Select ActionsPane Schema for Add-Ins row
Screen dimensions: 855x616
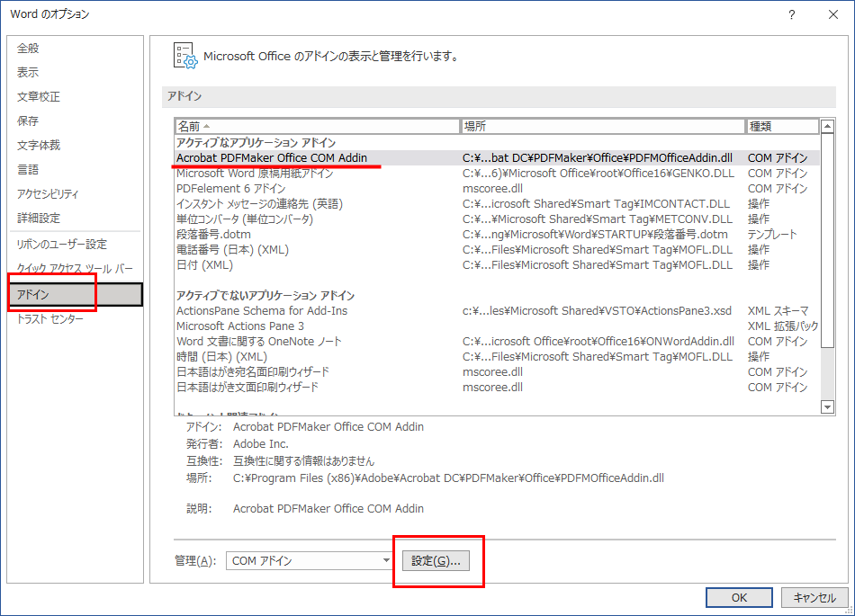coord(497,311)
